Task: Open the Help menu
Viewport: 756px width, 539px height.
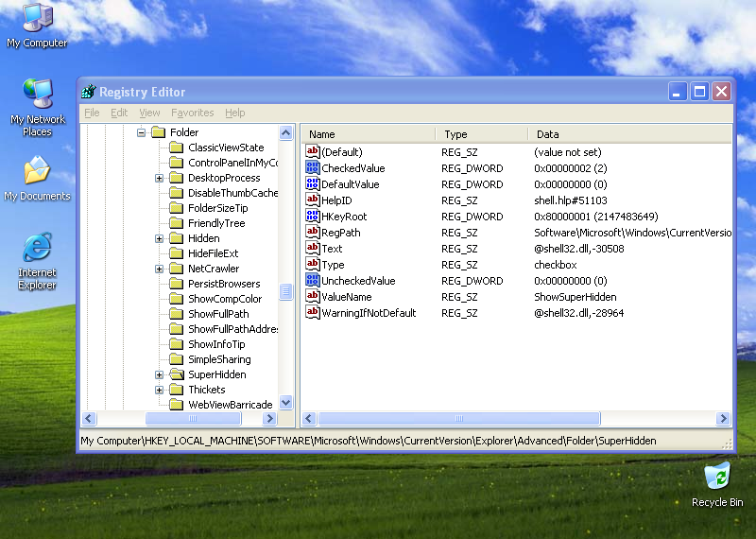Action: [x=234, y=113]
